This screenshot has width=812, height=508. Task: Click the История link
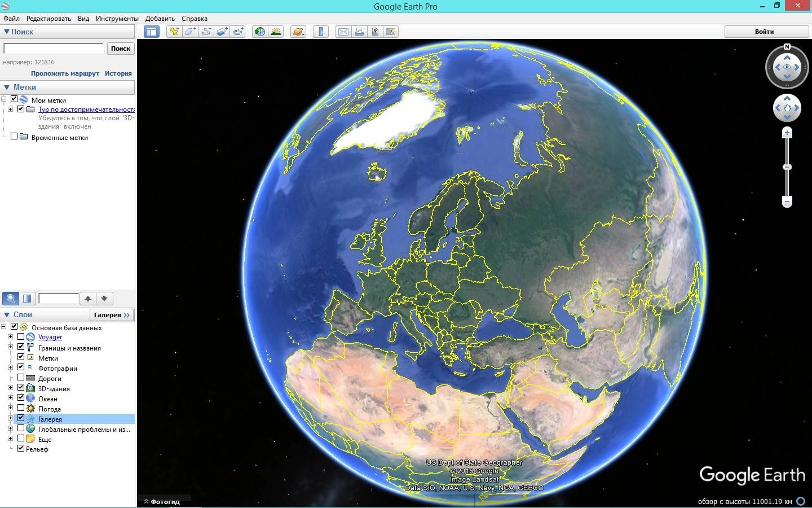(x=118, y=73)
